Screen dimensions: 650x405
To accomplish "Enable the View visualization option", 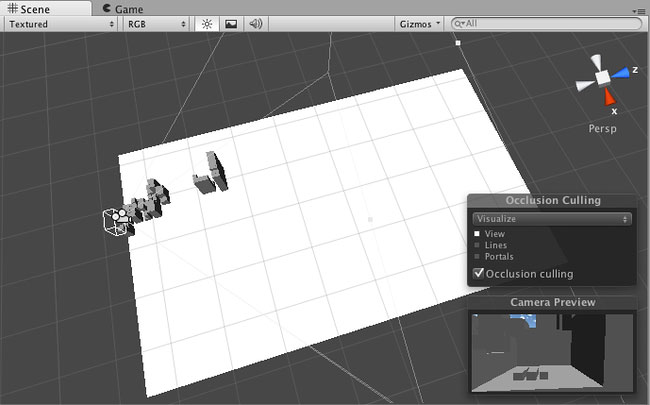I will 477,234.
